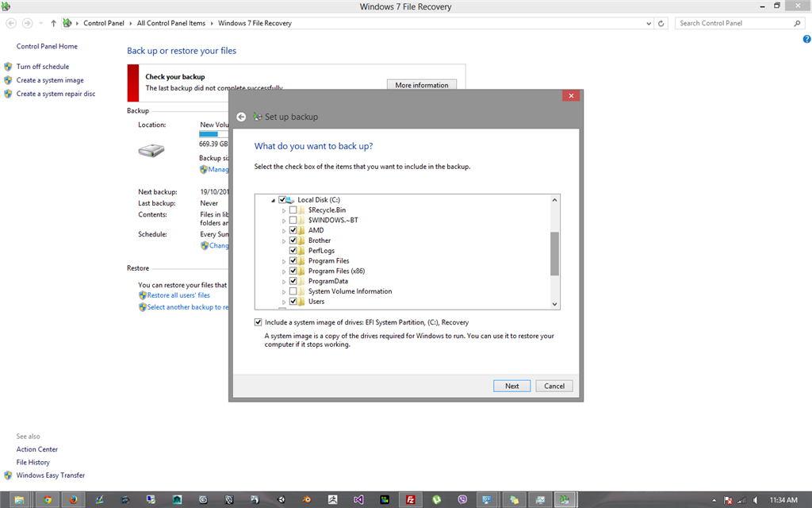Screen dimensions: 812x508
Task: Click shield icon next to Turn off schedule
Action: click(8, 67)
